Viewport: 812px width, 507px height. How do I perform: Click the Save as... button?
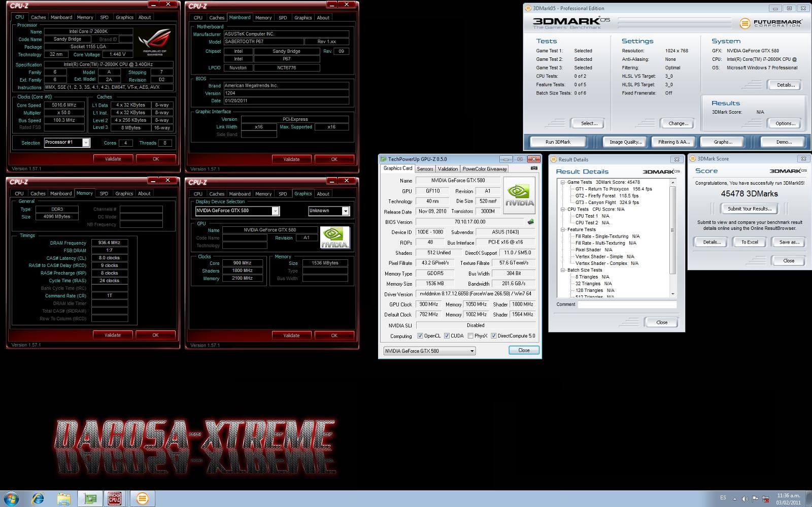pyautogui.click(x=789, y=242)
